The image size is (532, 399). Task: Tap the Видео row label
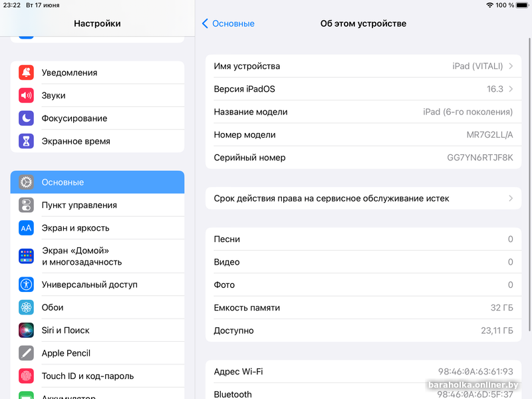(227, 262)
